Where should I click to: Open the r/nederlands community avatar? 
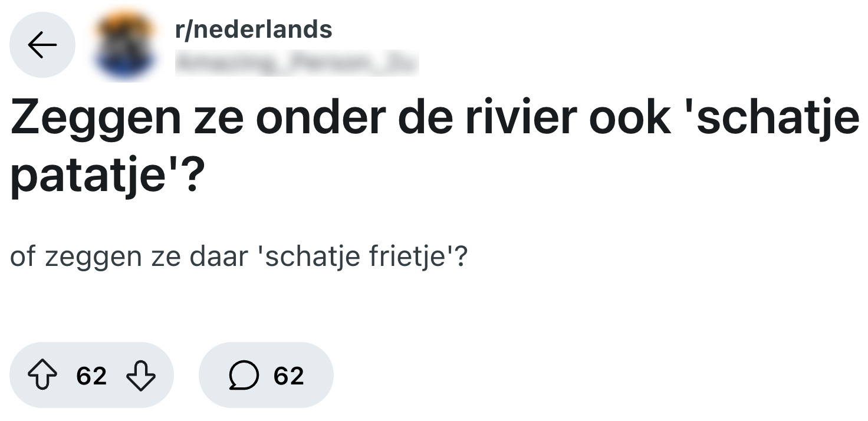click(x=126, y=45)
